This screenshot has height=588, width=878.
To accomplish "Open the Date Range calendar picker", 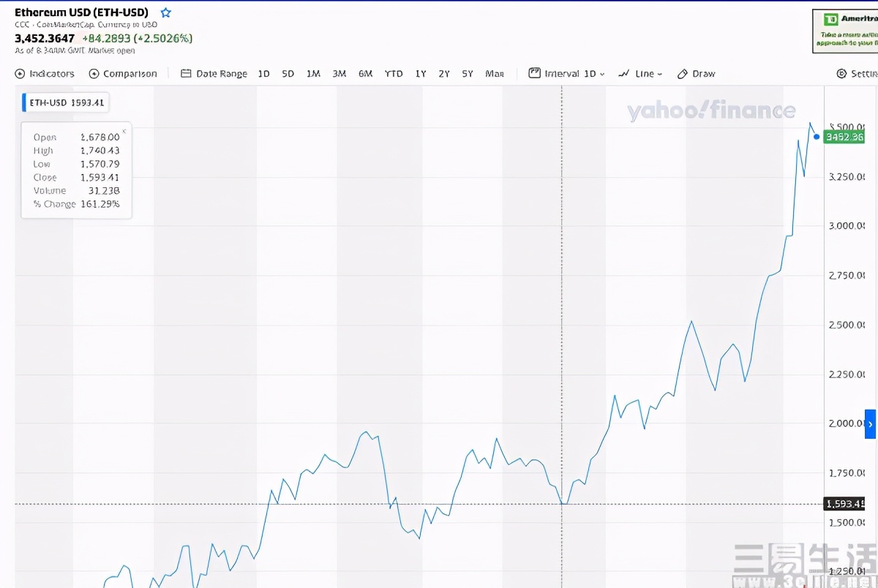I will (x=214, y=74).
